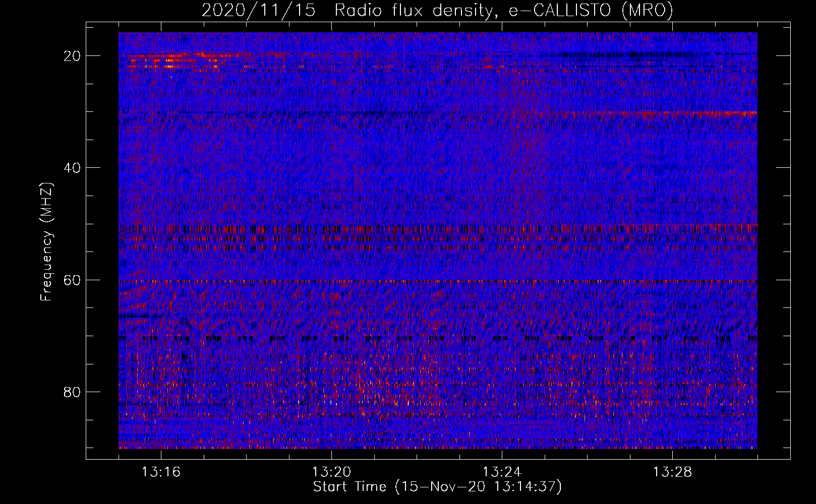The image size is (816, 504).
Task: Click the '80' frequency tick label
Action: point(73,392)
